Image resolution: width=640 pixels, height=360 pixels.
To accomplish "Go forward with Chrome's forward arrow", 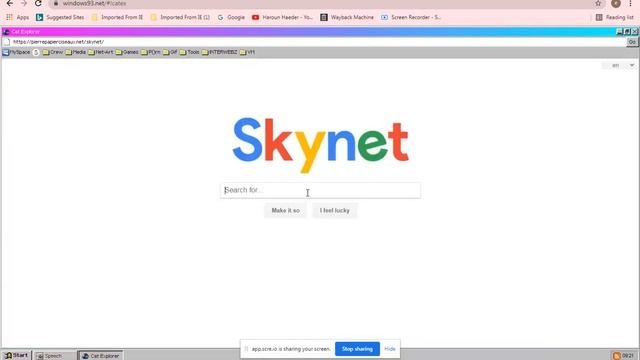I will 24,3.
